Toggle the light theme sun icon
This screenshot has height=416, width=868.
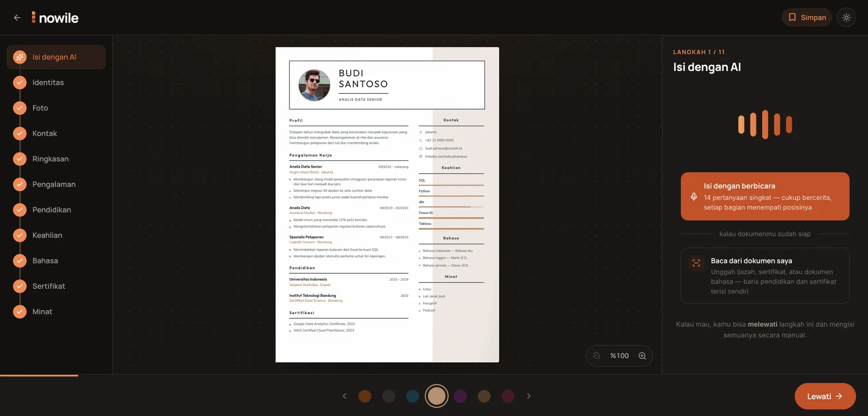(x=846, y=18)
